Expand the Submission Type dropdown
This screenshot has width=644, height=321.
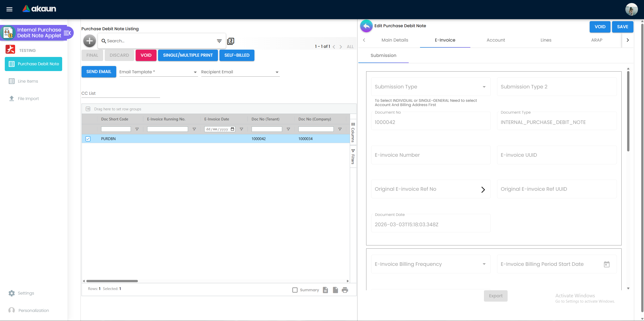[484, 87]
